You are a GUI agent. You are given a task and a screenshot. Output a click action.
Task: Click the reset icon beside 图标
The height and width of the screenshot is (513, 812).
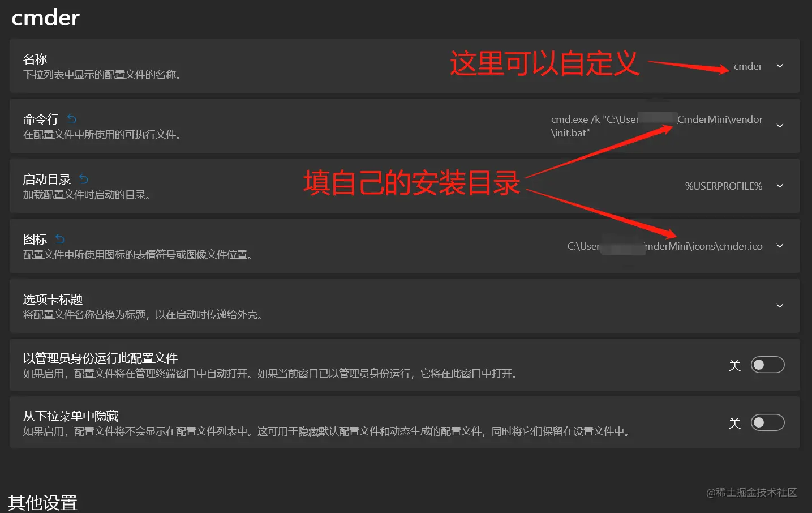[58, 238]
